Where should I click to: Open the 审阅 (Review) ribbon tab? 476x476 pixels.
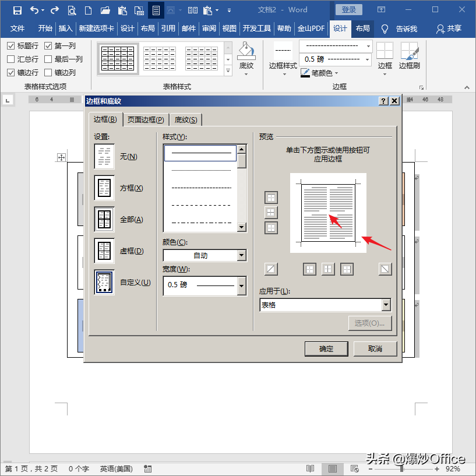pyautogui.click(x=209, y=29)
